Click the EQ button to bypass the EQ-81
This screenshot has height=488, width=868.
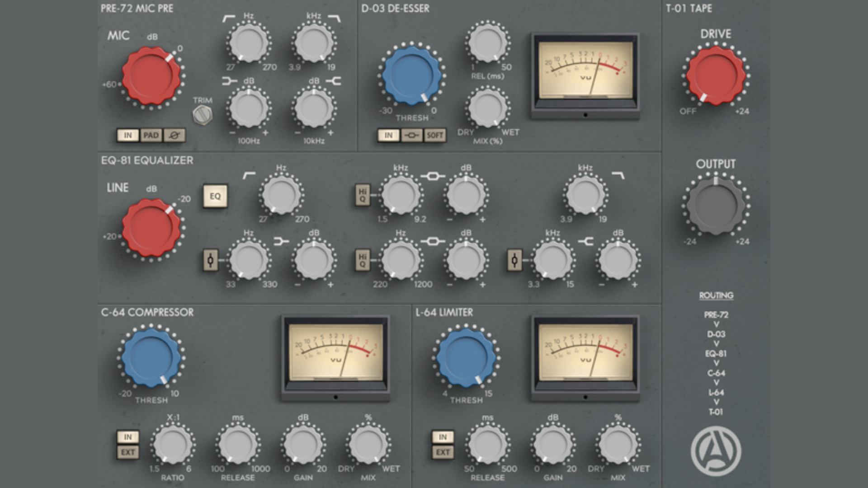216,196
